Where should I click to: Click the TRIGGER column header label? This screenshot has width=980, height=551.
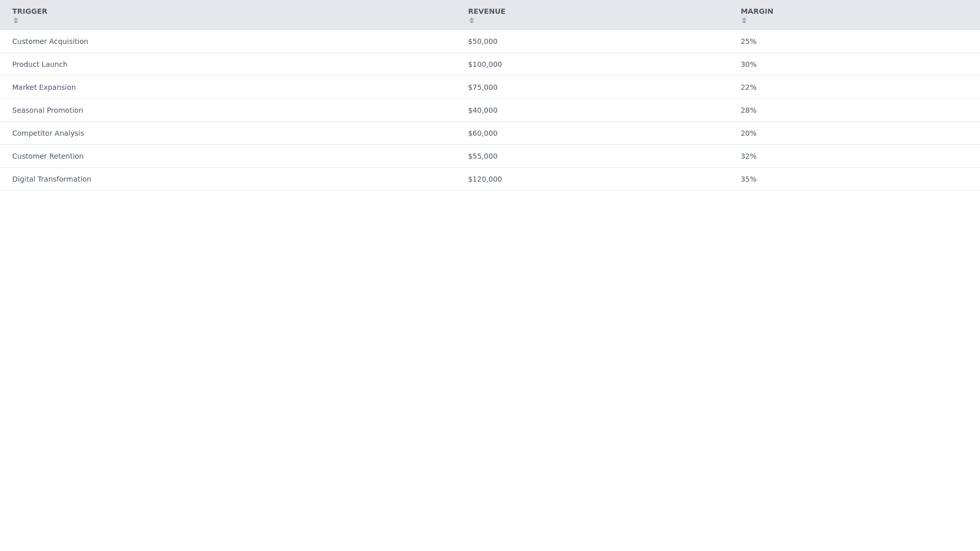pyautogui.click(x=30, y=11)
